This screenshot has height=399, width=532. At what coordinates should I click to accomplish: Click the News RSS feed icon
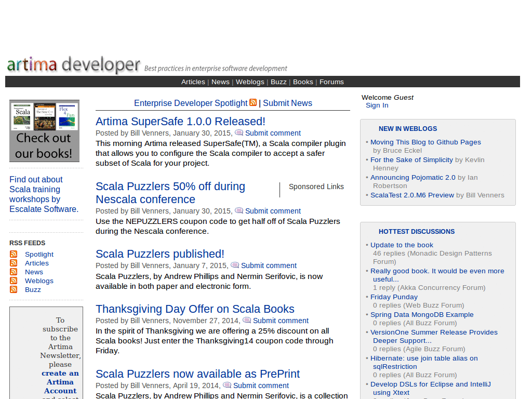pyautogui.click(x=14, y=272)
